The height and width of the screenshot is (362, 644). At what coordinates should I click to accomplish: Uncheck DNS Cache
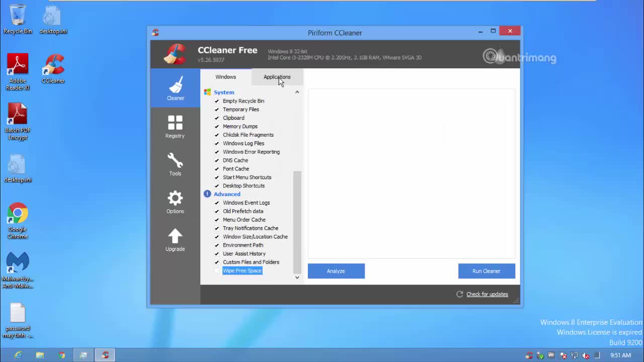tap(217, 160)
